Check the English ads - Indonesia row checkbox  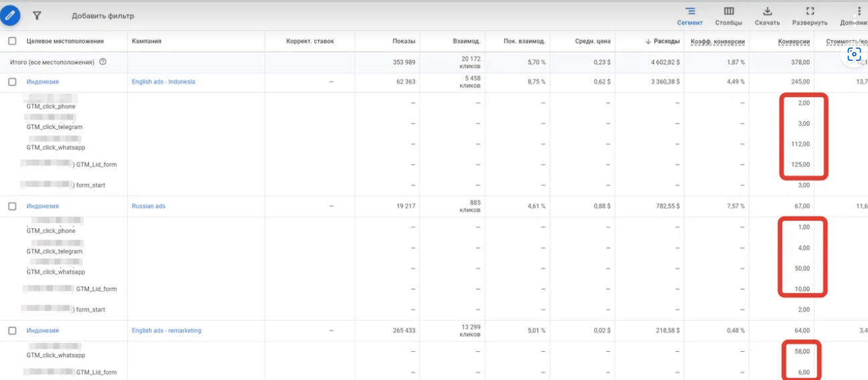12,82
